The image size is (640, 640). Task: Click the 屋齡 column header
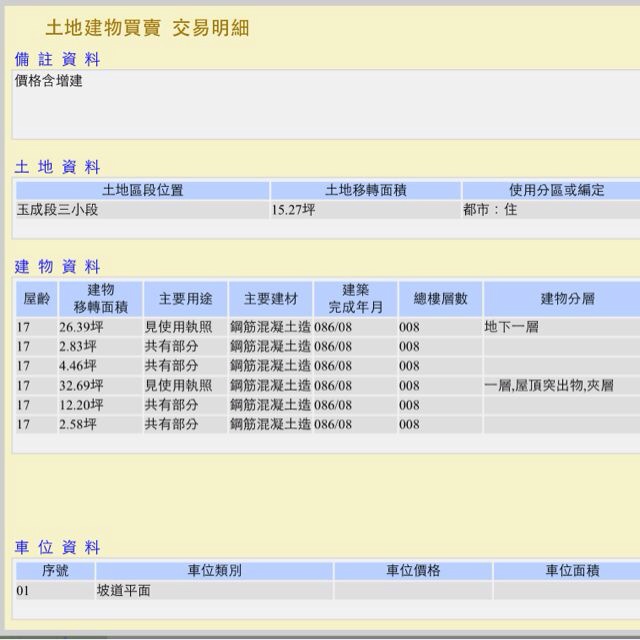(x=37, y=299)
